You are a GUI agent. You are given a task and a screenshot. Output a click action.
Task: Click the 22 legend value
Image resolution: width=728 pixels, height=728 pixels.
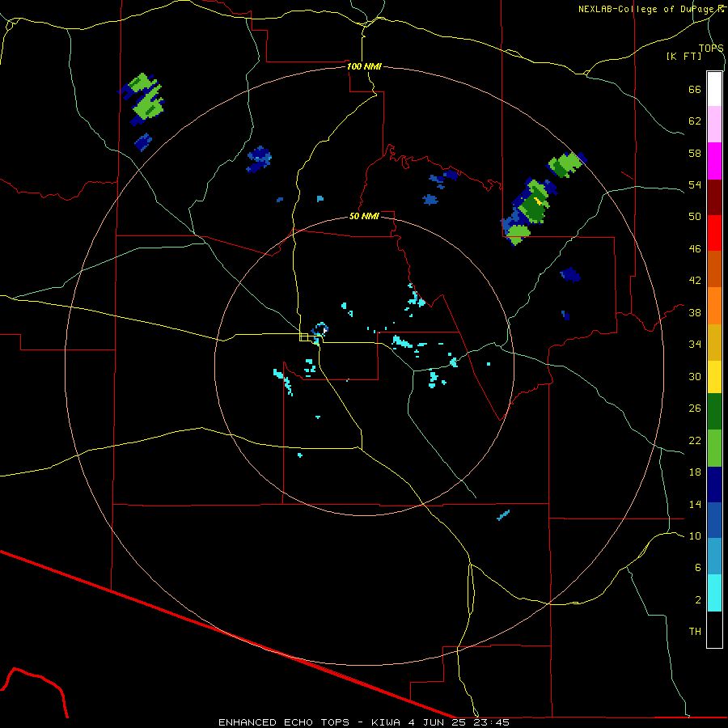tap(695, 440)
